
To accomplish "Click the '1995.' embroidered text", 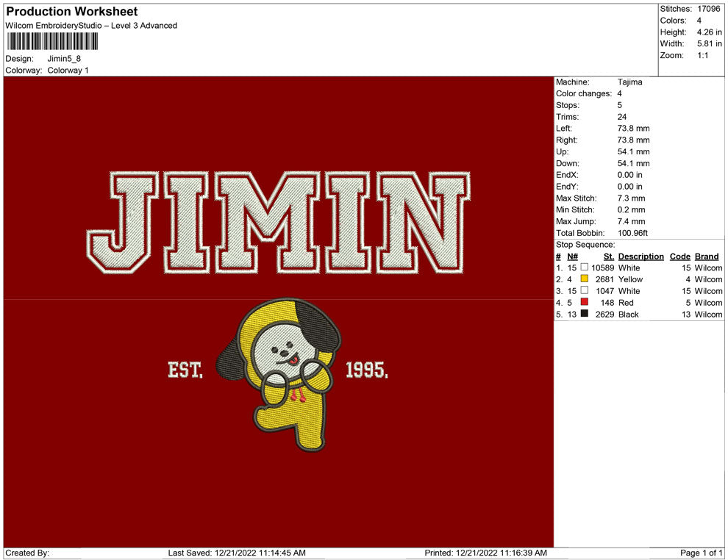I will (367, 370).
